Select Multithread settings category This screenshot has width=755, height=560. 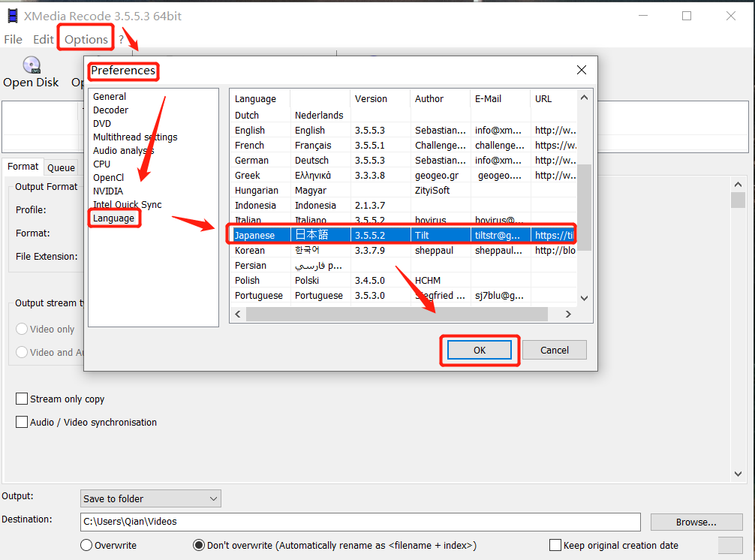coord(135,137)
